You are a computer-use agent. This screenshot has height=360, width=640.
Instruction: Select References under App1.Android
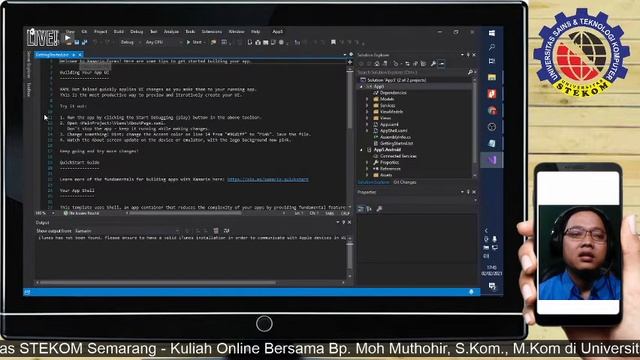(x=389, y=169)
